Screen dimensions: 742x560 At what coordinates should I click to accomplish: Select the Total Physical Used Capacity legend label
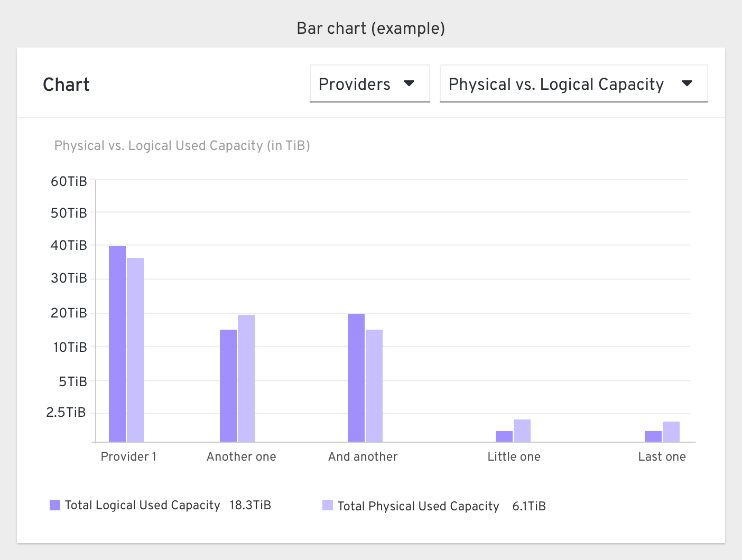pyautogui.click(x=418, y=507)
